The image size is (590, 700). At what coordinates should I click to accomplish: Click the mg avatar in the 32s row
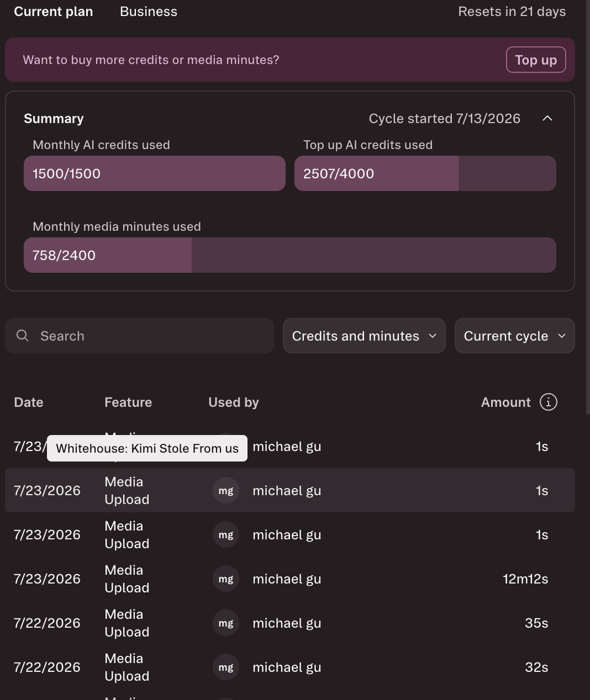[226, 667]
